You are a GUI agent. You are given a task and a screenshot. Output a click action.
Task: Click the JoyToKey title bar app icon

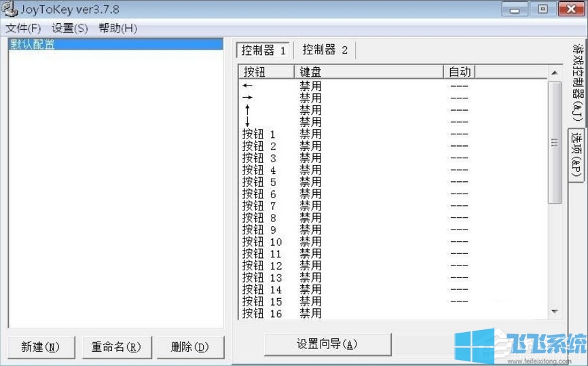pyautogui.click(x=9, y=10)
